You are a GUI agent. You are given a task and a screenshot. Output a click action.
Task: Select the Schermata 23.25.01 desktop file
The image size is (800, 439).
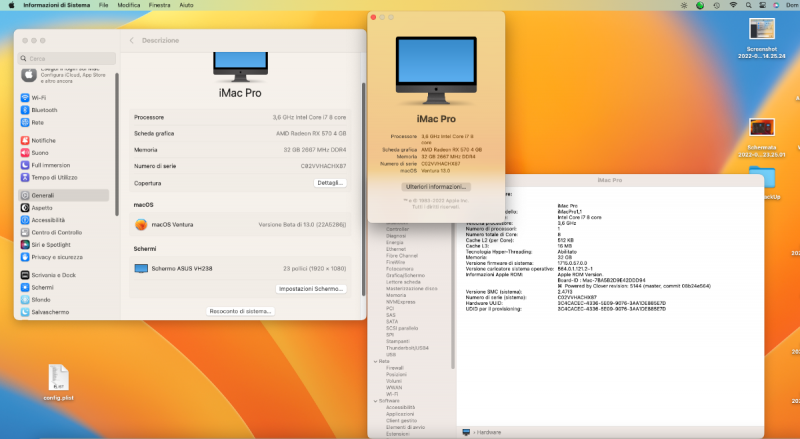tap(762, 137)
